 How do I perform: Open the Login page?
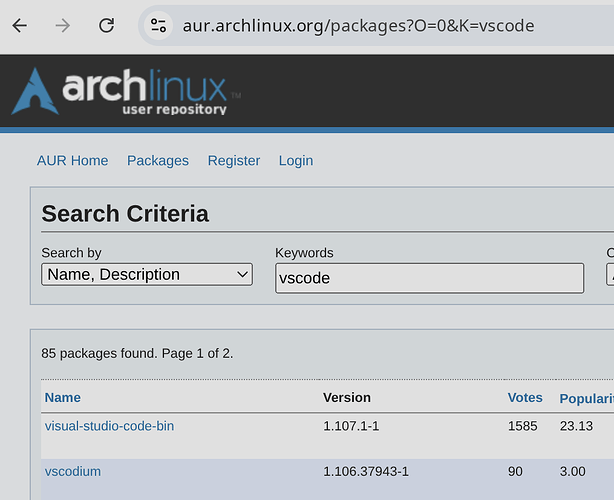click(296, 160)
